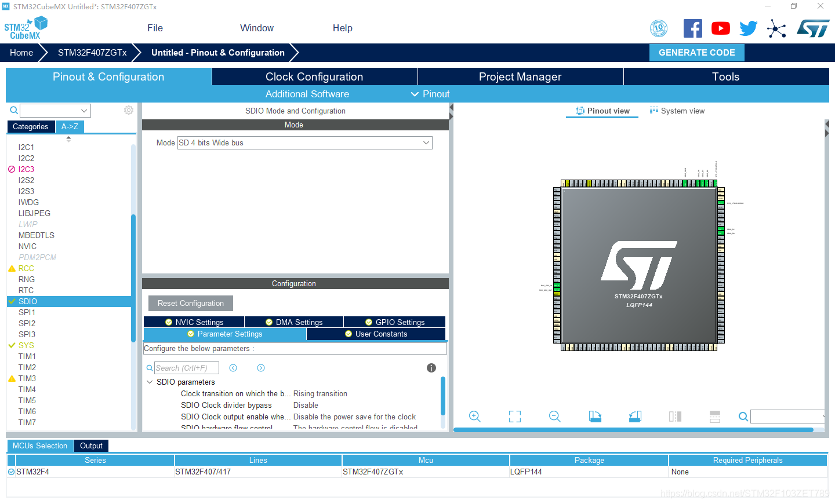The width and height of the screenshot is (835, 504).
Task: Open the SDIO Mode dropdown
Action: [x=305, y=143]
